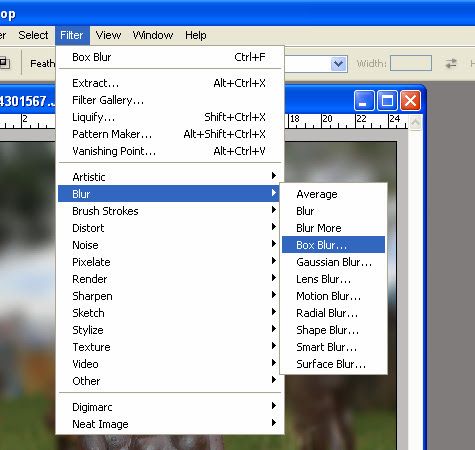
Task: Expand the Pixelate submenu
Action: coord(170,262)
